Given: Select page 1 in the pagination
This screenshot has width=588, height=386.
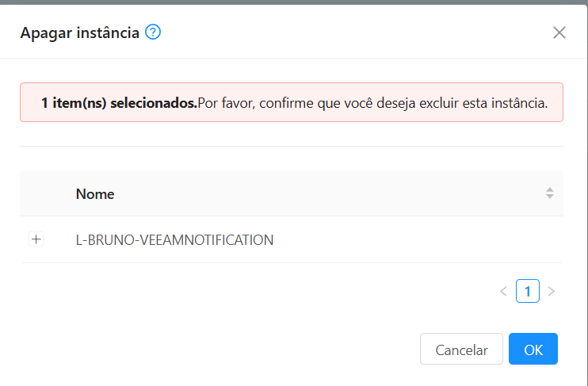Looking at the screenshot, I should [528, 291].
